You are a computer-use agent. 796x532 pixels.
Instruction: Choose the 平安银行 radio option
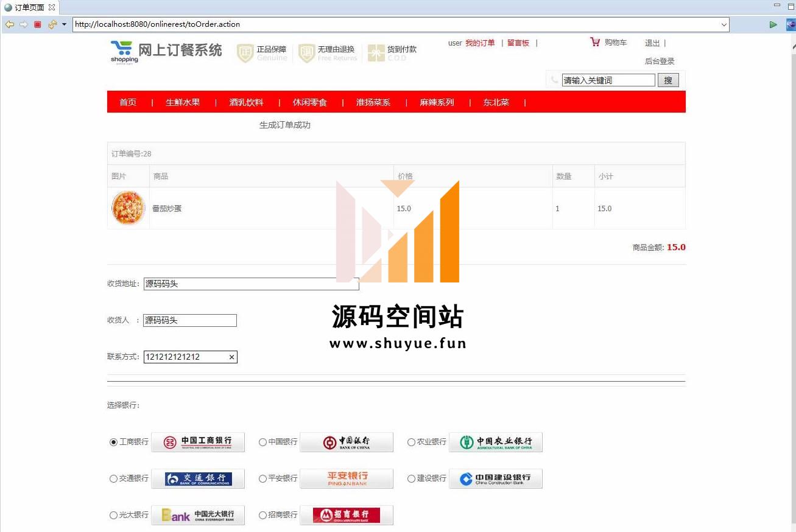click(x=262, y=479)
